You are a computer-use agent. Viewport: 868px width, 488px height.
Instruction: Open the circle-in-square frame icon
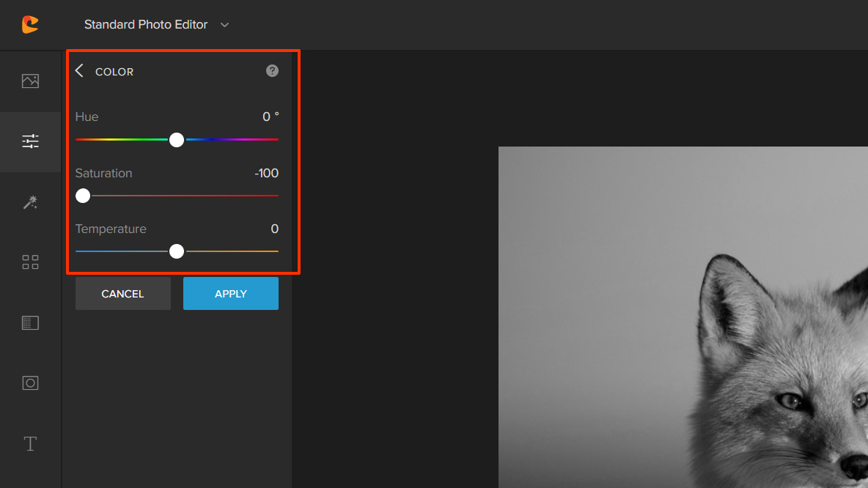[x=30, y=382]
